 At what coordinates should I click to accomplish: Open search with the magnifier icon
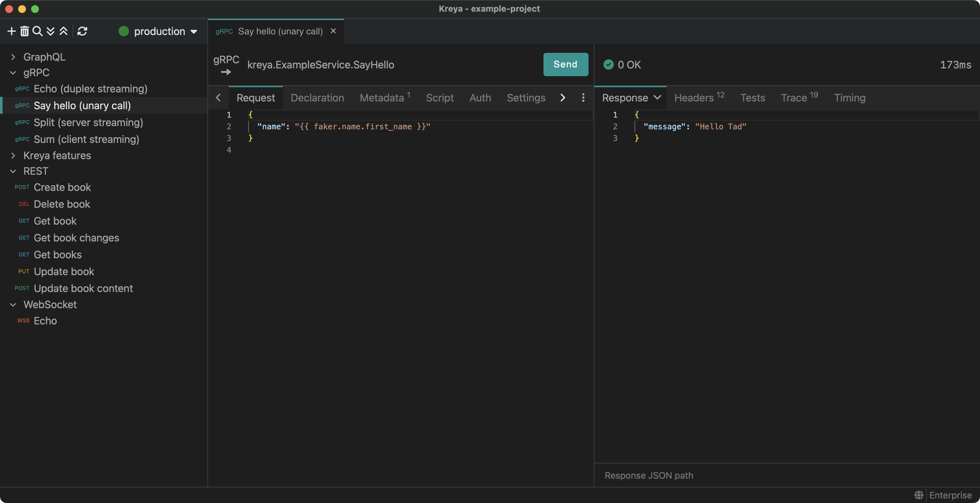[x=37, y=31]
